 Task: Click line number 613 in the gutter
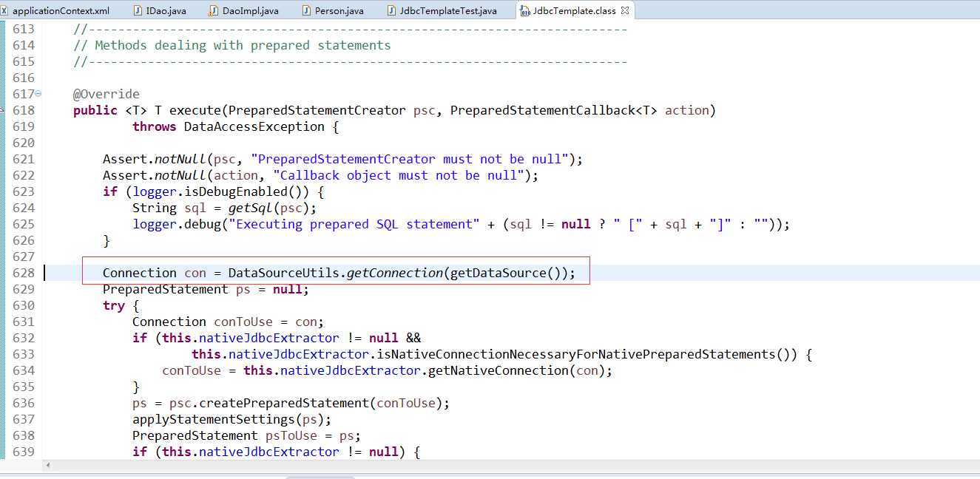(24, 29)
